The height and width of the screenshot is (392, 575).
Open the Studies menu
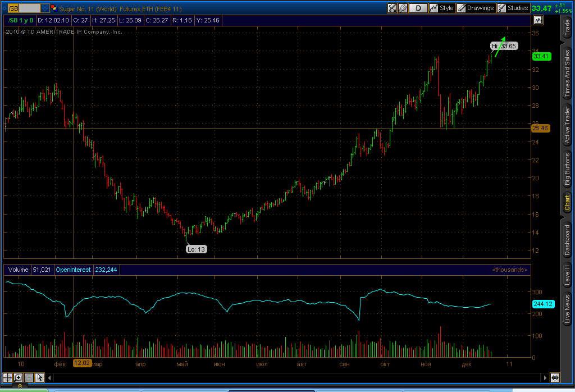513,8
